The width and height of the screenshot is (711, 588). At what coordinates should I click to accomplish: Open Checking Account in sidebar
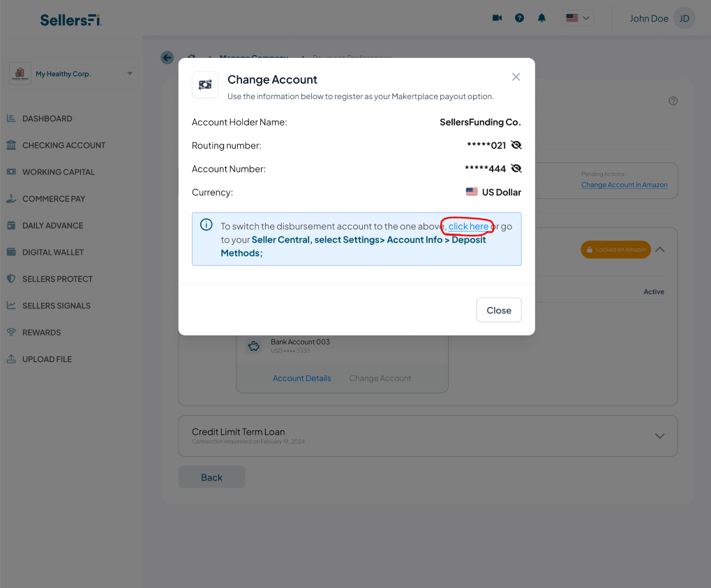click(63, 145)
